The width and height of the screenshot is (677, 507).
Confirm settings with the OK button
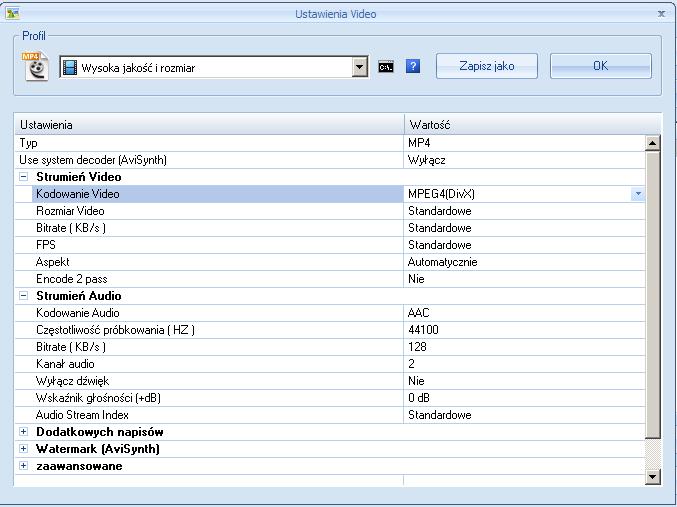[x=601, y=66]
